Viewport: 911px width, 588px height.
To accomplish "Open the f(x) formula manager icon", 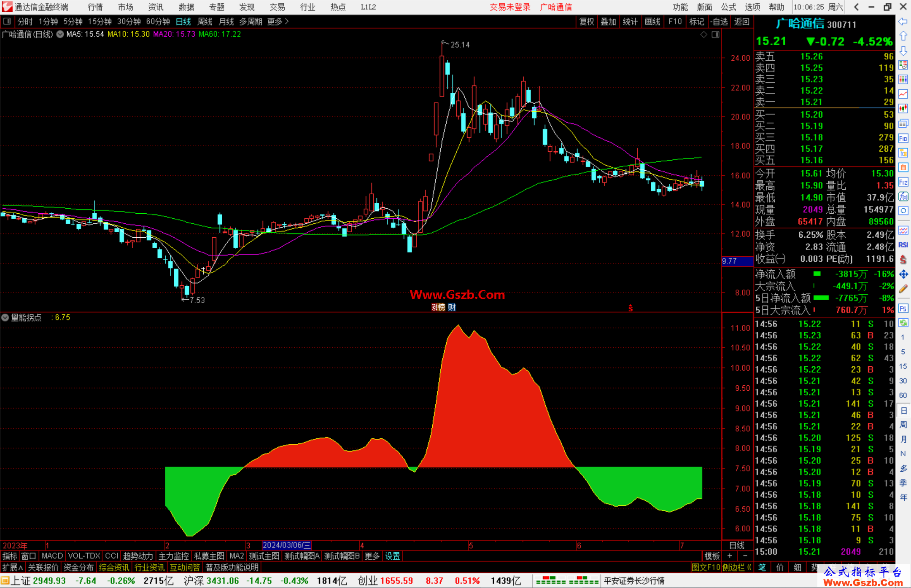I will pos(903,196).
